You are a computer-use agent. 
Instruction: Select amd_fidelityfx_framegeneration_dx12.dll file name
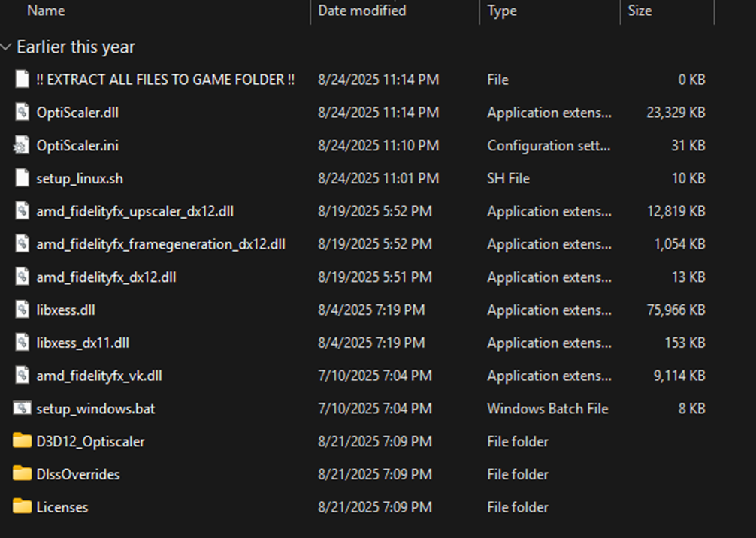(x=160, y=244)
